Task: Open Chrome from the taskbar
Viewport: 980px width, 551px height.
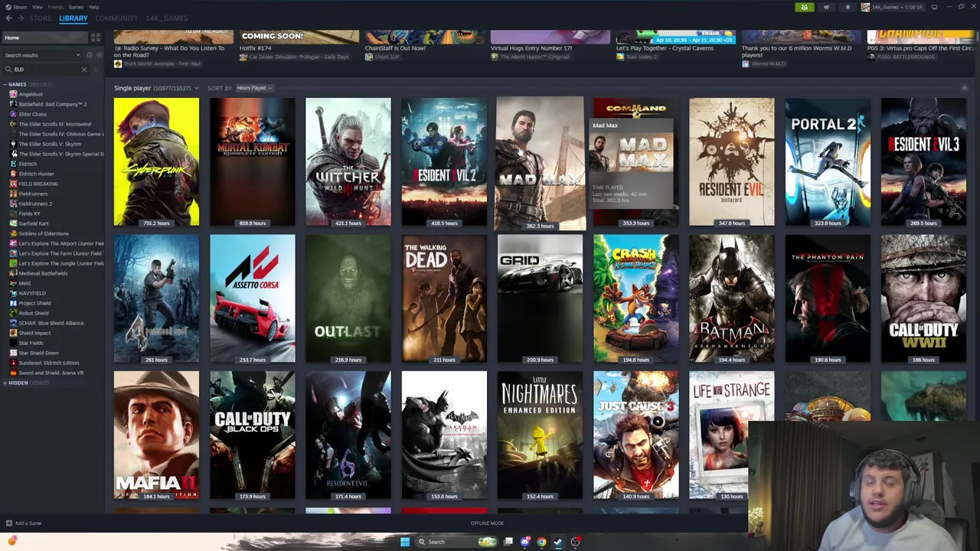Action: (541, 542)
